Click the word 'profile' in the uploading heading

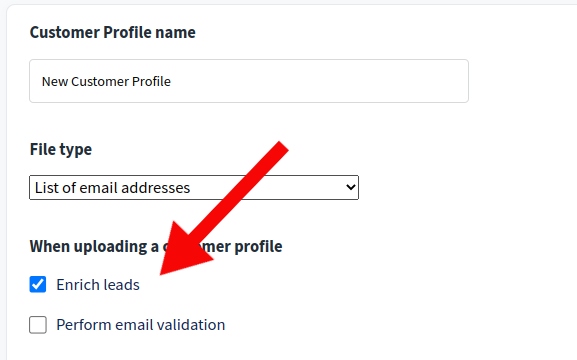[x=258, y=247]
